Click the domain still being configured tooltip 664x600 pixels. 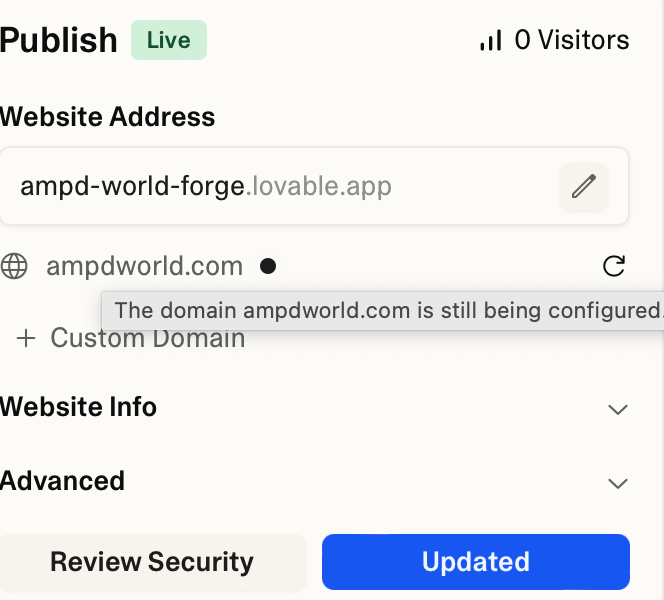click(x=383, y=311)
